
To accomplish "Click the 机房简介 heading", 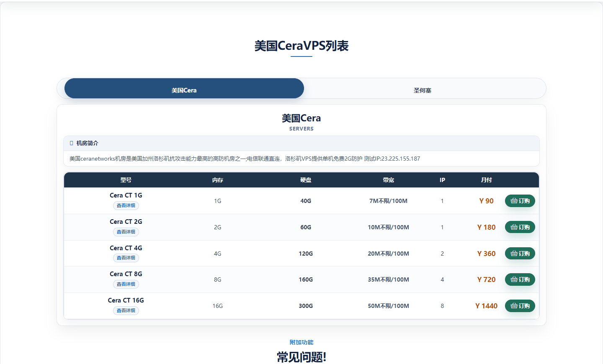I will click(x=87, y=143).
